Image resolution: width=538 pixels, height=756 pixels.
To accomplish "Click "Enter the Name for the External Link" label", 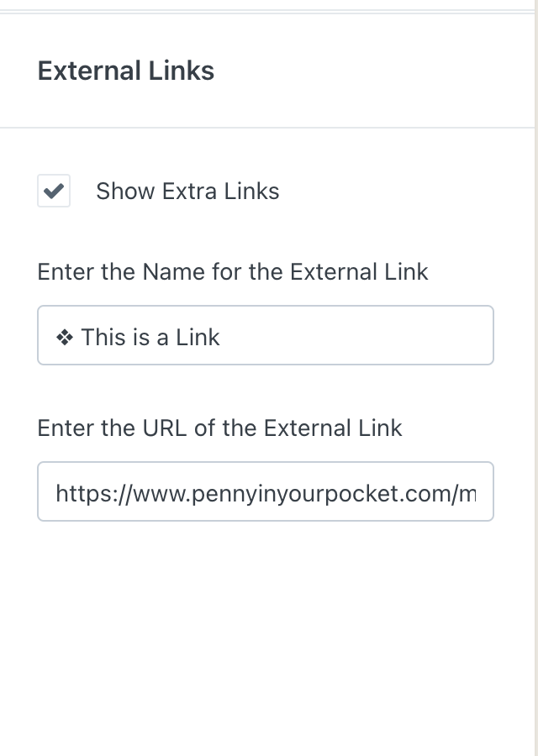I will click(x=233, y=272).
